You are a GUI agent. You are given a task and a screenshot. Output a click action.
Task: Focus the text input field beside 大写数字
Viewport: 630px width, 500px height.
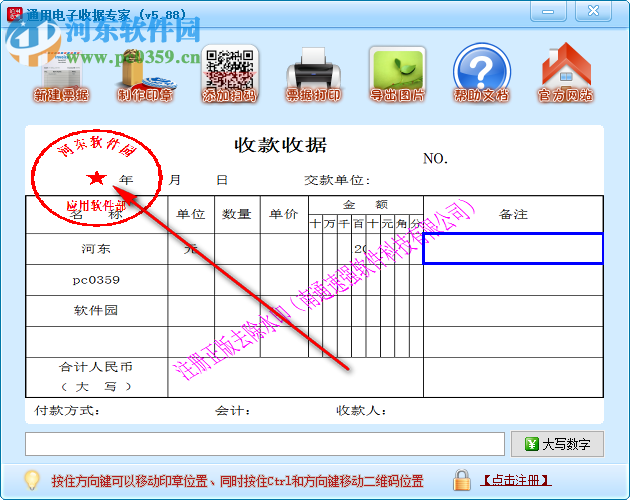click(x=265, y=444)
